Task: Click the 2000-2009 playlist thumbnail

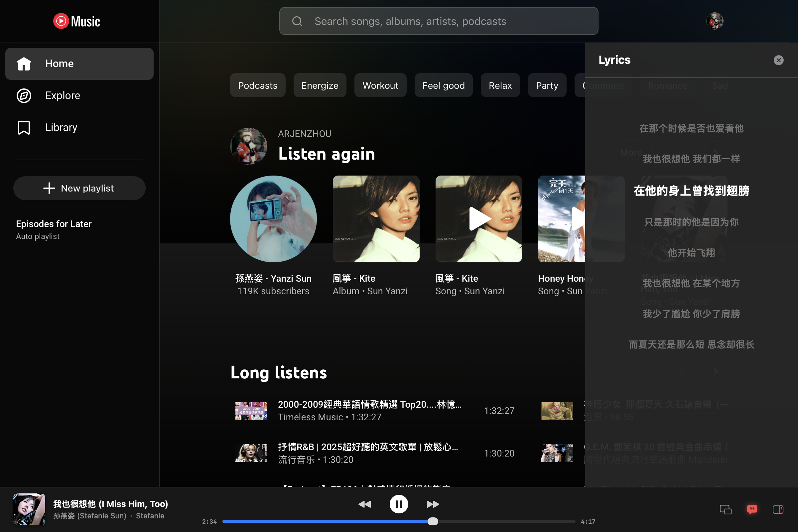Action: point(251,411)
